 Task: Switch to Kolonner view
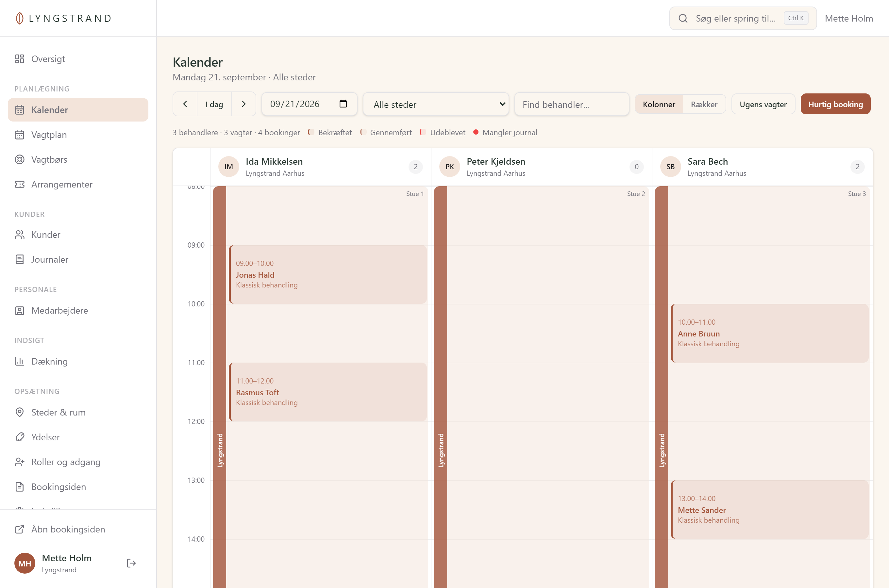(659, 104)
